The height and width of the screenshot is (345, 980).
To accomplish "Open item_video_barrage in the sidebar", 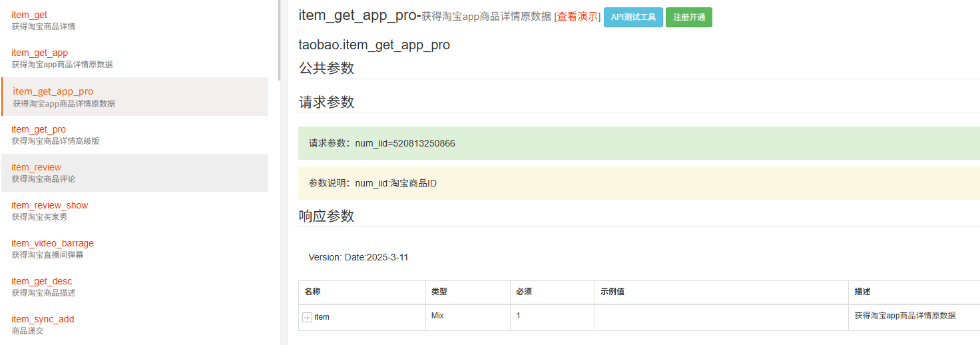I will pyautogui.click(x=53, y=243).
